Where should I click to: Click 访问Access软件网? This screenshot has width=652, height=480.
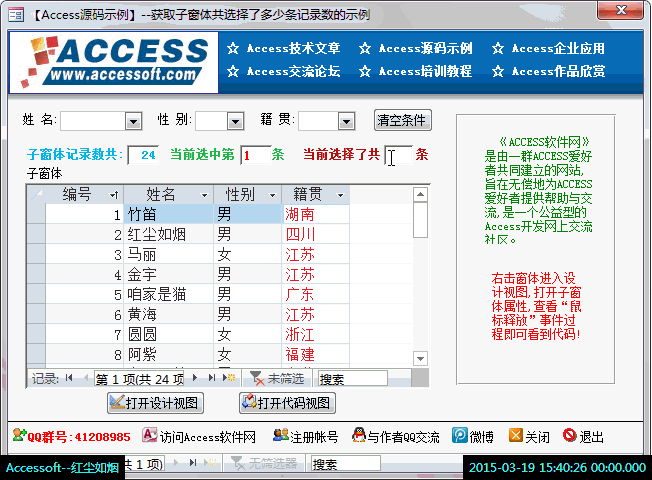point(199,437)
